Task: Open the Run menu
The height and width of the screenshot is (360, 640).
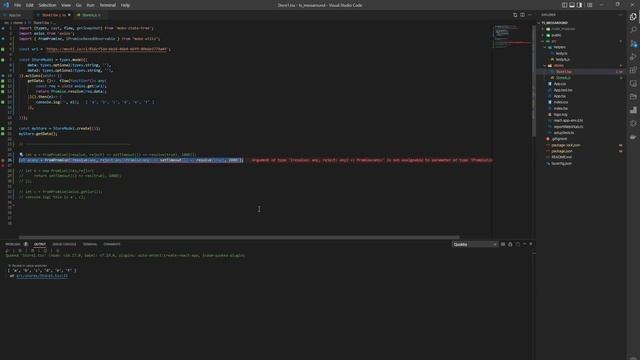Action: pyautogui.click(x=91, y=5)
